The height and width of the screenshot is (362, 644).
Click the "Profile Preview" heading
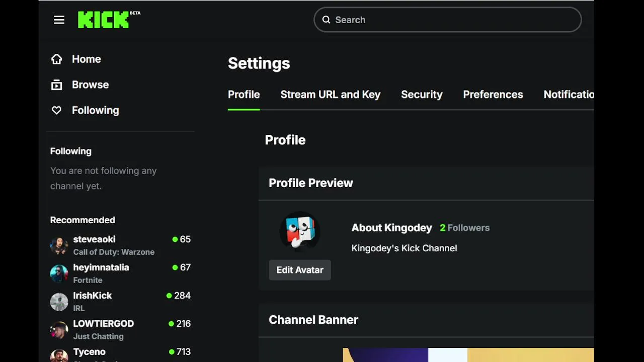tap(311, 183)
